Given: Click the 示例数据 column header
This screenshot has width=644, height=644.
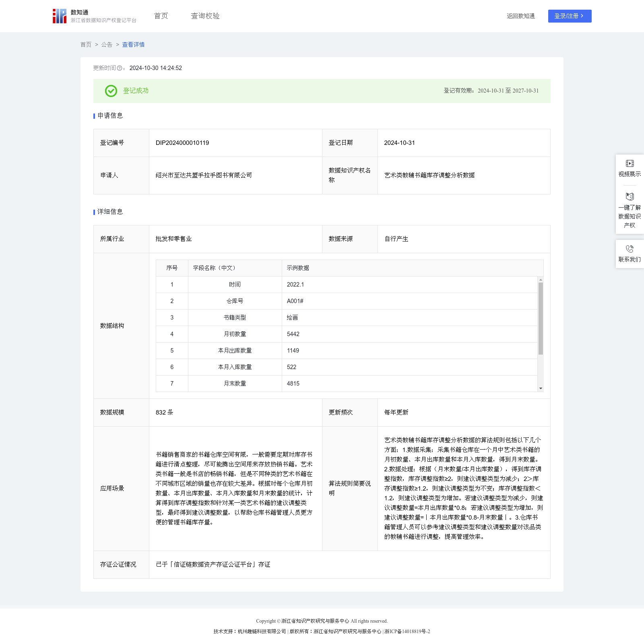Looking at the screenshot, I should coord(298,268).
